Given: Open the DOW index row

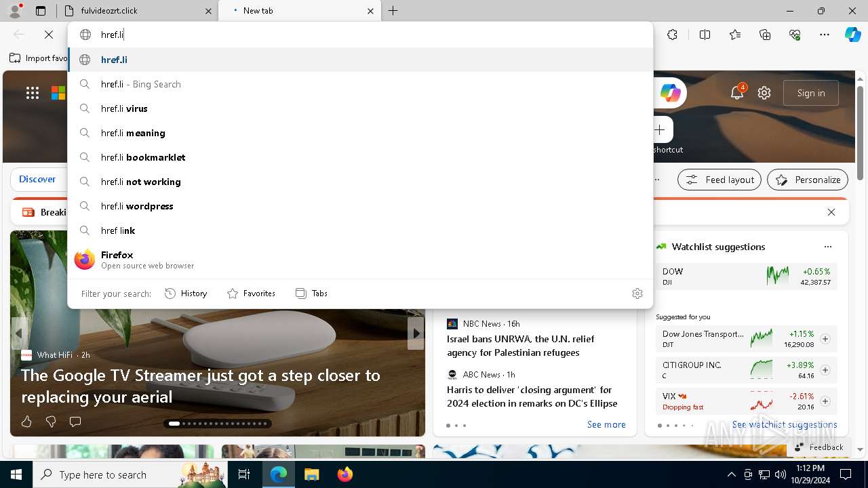Looking at the screenshot, I should tap(746, 276).
